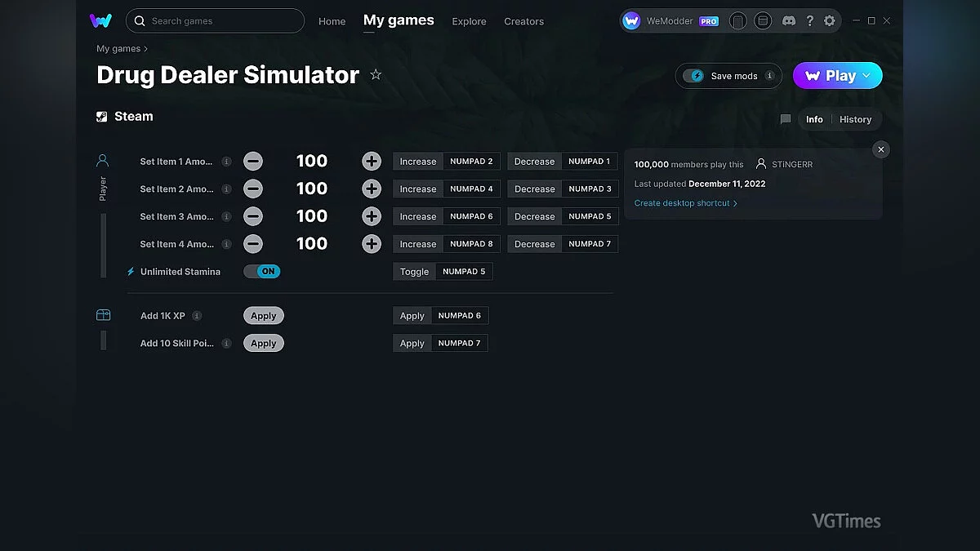
Task: Edit Apply hotkey NUMPAD 7 for Skill Points
Action: 460,344
